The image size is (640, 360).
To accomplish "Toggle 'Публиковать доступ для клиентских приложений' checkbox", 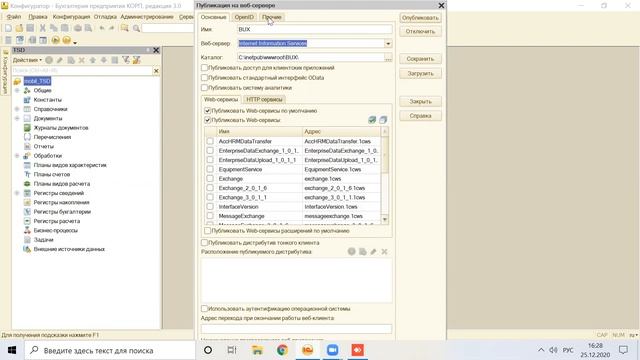I will 204,67.
